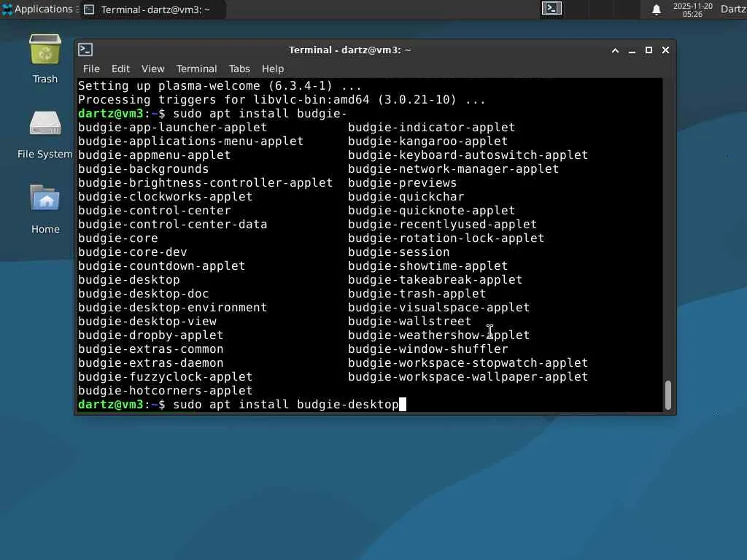
Task: Click the budgie-desktop-view entry
Action: pyautogui.click(x=147, y=321)
